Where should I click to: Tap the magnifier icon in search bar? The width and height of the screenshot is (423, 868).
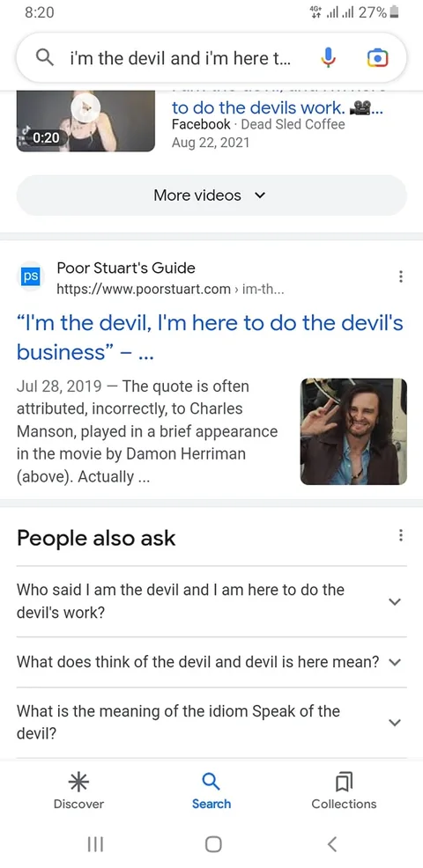click(x=45, y=58)
